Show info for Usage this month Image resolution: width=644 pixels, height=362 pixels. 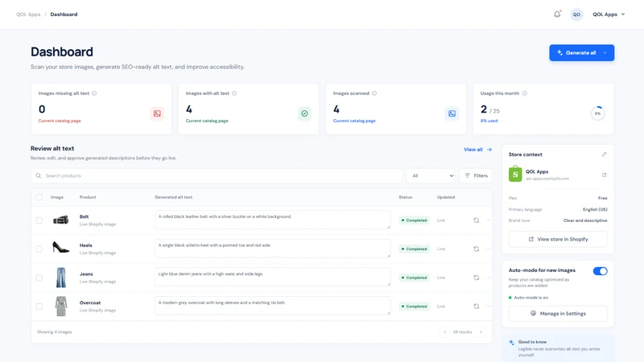pyautogui.click(x=525, y=93)
